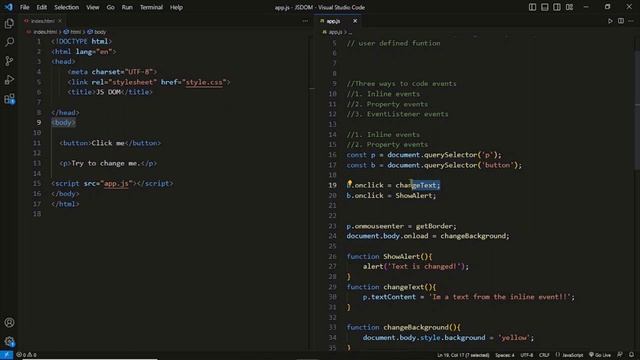Open the Selection menu
This screenshot has height=360, width=640.
coord(67,7)
